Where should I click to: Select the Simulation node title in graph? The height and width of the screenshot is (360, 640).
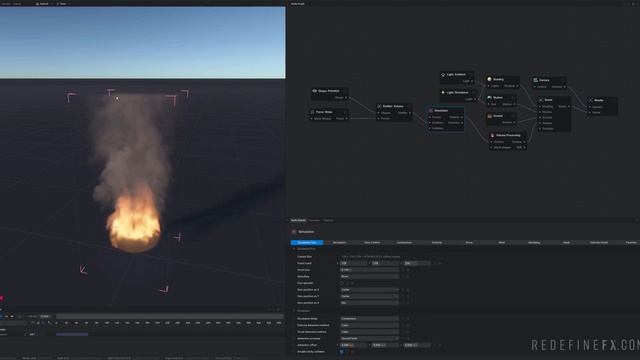[441, 111]
